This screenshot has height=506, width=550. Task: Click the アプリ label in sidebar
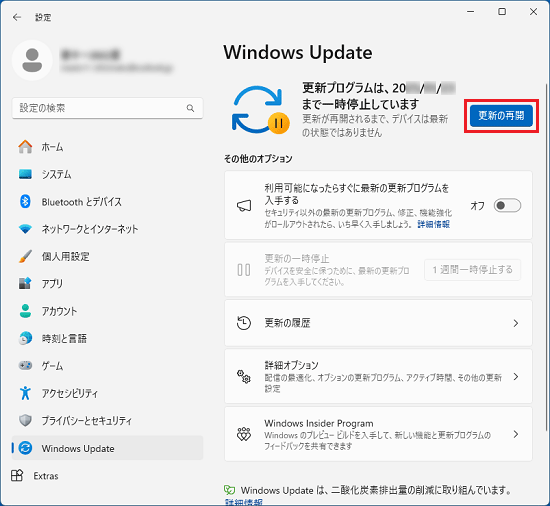pyautogui.click(x=52, y=283)
